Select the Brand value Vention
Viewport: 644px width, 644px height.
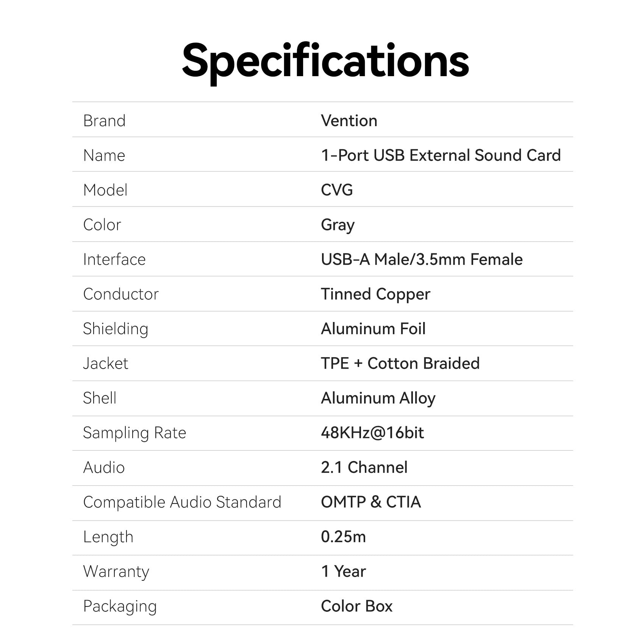pos(349,121)
